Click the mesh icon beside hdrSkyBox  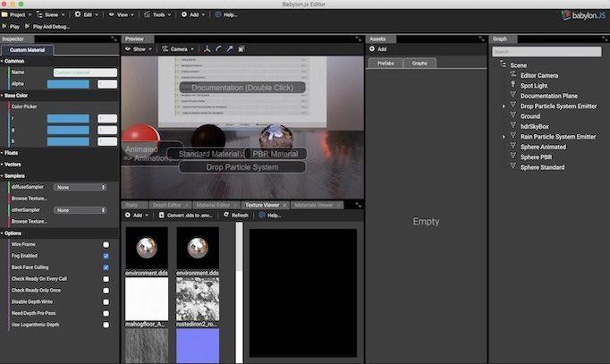[513, 125]
